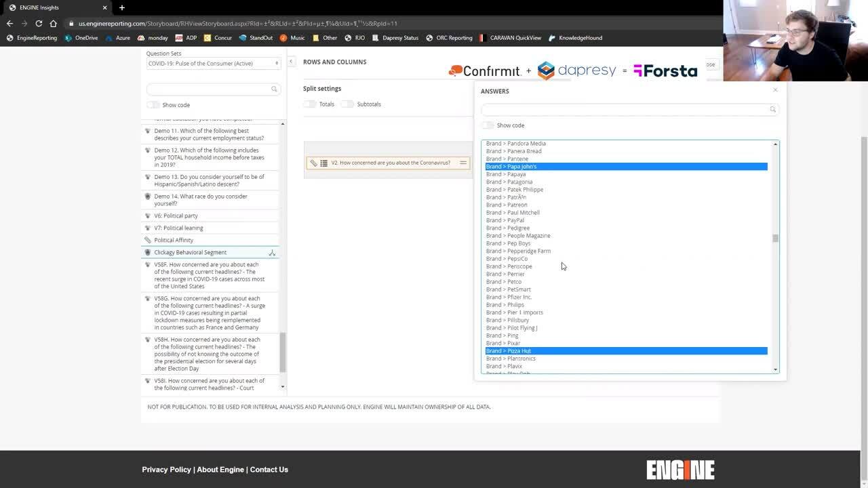The height and width of the screenshot is (488, 868).
Task: Click the question list scrollbar thumb
Action: click(283, 352)
